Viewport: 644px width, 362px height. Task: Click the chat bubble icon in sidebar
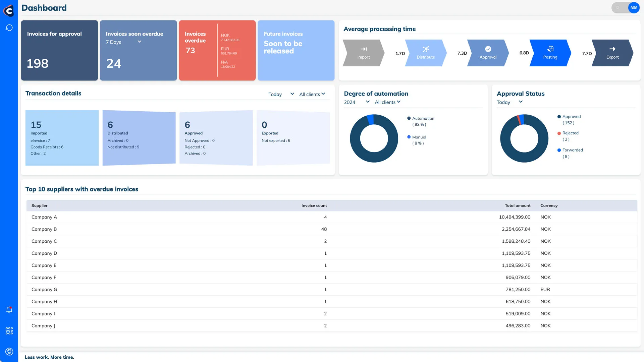tap(9, 28)
